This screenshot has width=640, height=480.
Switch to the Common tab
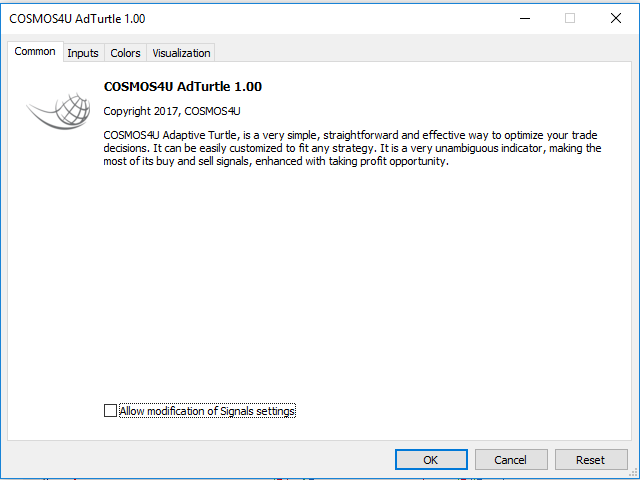[x=35, y=52]
